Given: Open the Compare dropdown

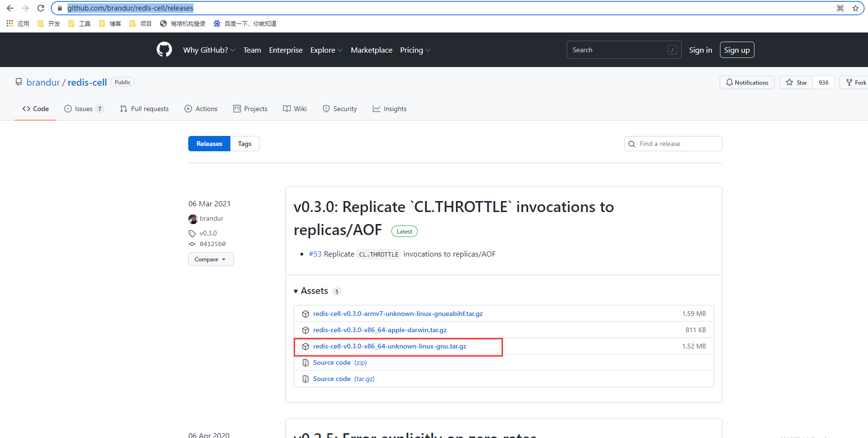Looking at the screenshot, I should pos(211,259).
